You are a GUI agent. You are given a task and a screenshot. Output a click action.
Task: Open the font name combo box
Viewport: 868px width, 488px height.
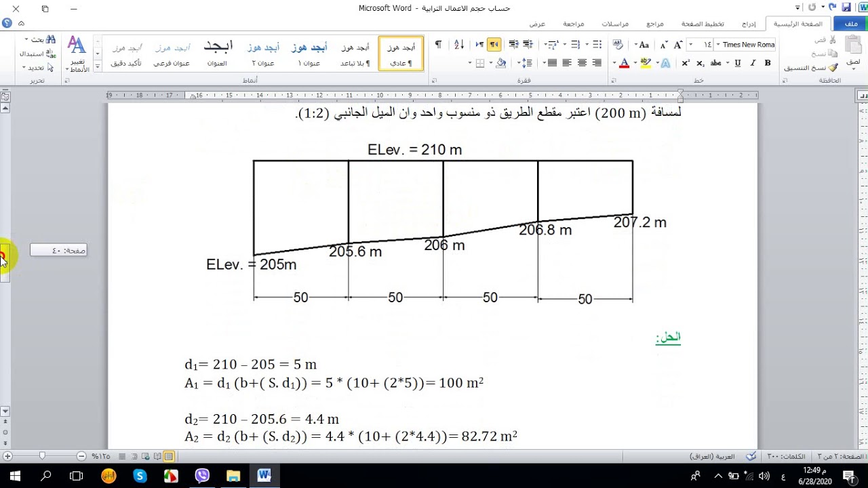(x=745, y=45)
